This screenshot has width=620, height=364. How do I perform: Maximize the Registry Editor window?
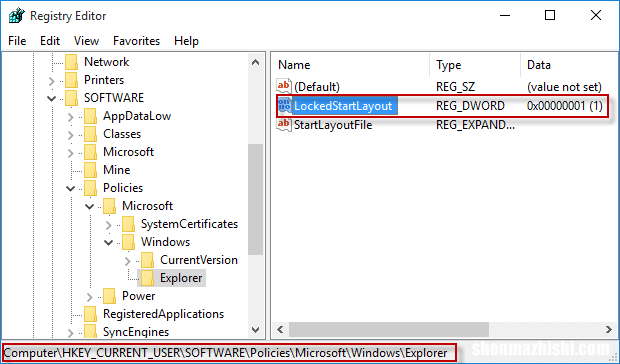click(550, 16)
